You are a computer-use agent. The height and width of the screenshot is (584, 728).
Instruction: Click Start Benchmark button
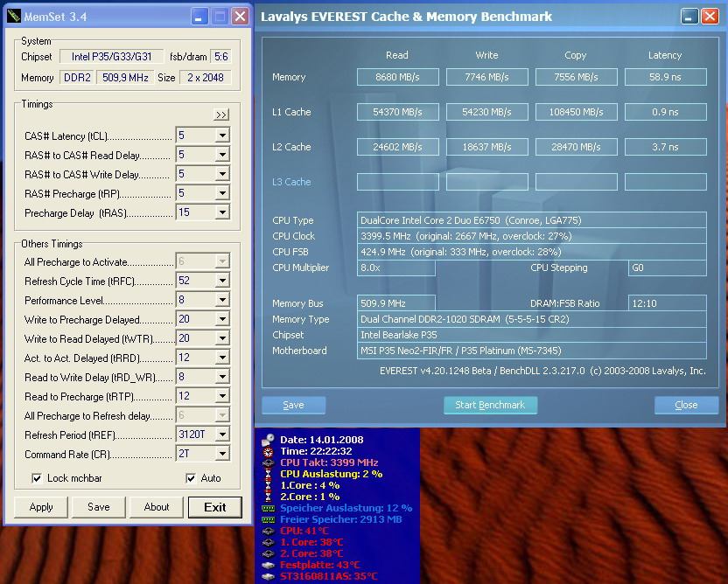(490, 405)
